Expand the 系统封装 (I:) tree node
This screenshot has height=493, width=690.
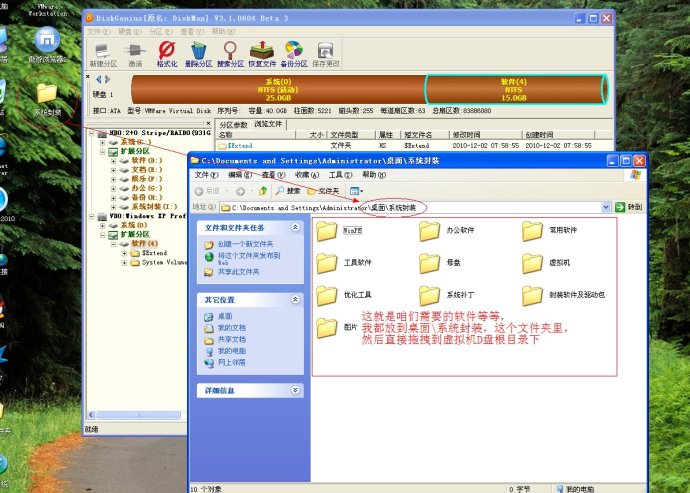(x=114, y=207)
